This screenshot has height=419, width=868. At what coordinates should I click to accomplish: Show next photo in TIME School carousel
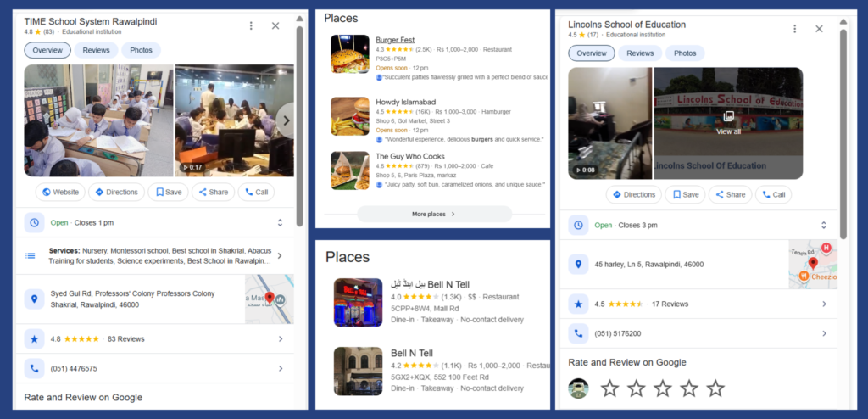(x=285, y=120)
